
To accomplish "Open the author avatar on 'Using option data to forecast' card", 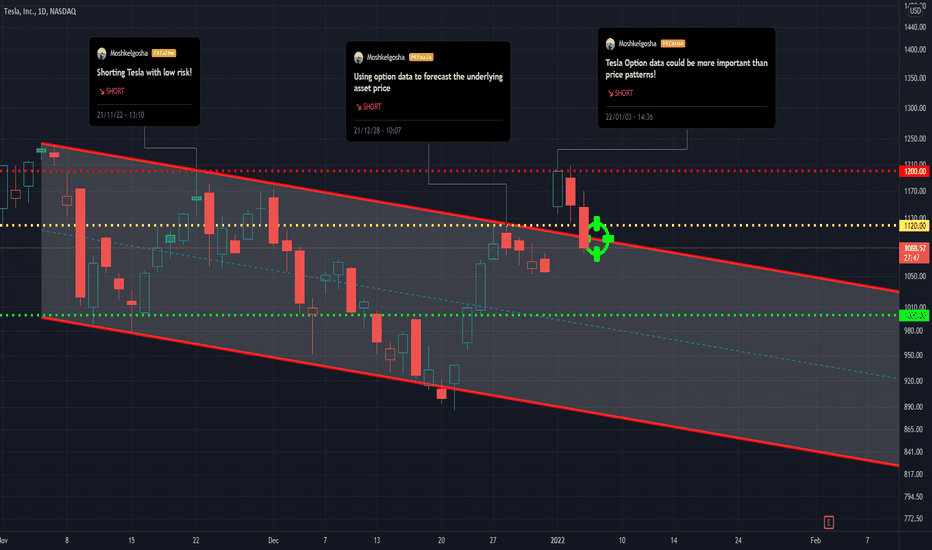I will [x=358, y=58].
